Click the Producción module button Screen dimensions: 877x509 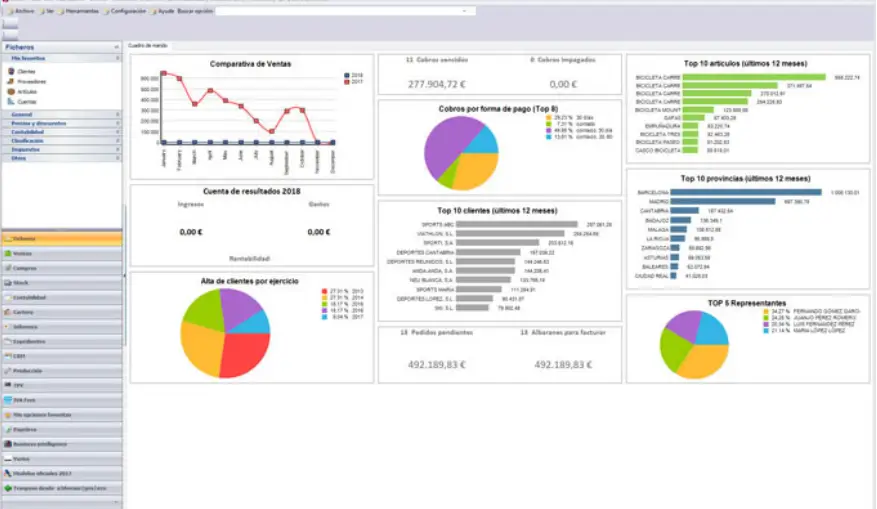(x=27, y=370)
